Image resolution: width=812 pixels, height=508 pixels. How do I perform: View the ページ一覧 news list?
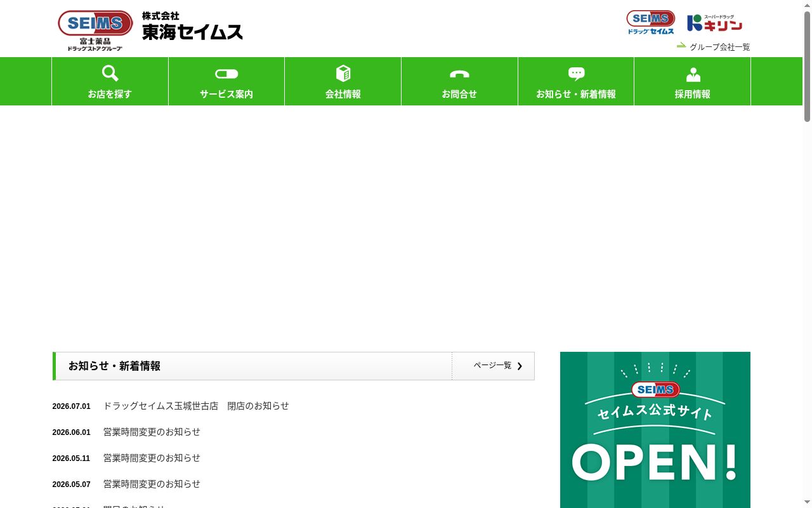[492, 365]
